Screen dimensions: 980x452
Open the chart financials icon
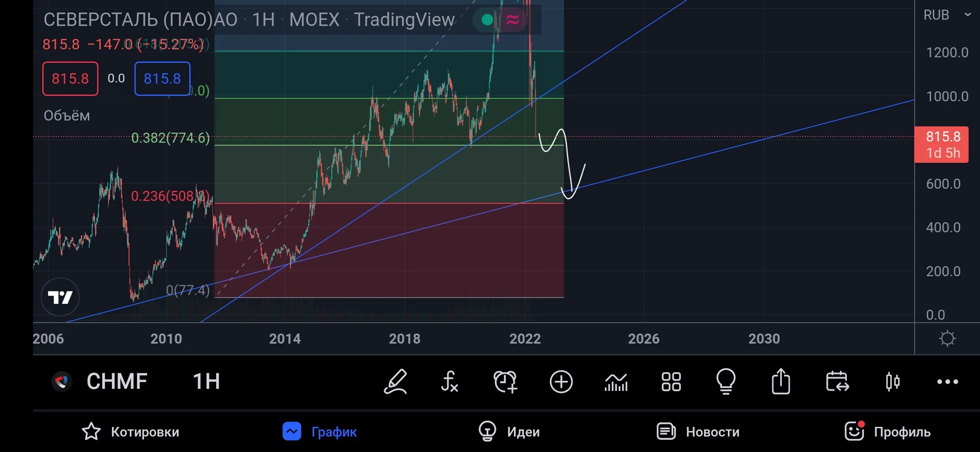[616, 382]
